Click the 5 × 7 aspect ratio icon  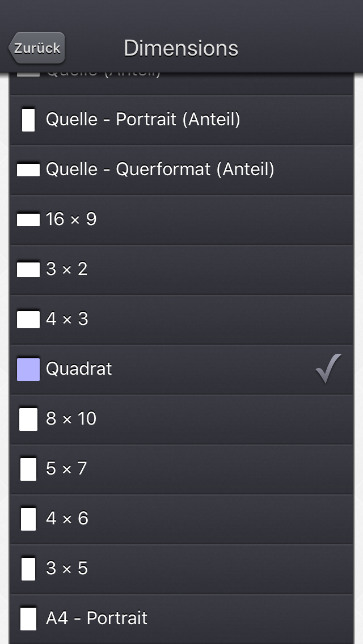28,469
